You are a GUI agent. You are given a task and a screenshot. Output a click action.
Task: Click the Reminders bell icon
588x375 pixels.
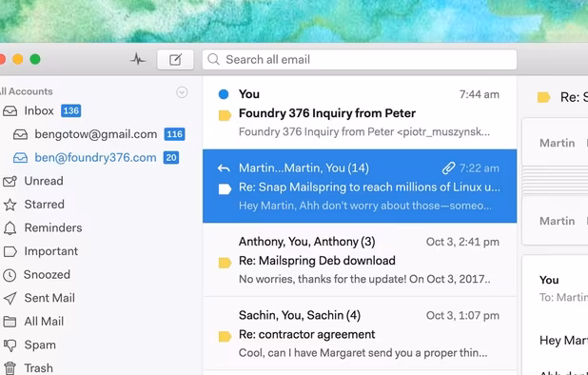(10, 228)
